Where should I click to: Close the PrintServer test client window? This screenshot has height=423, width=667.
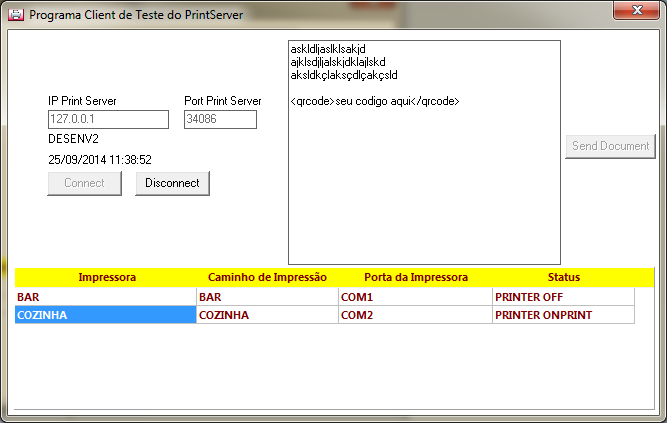point(636,9)
